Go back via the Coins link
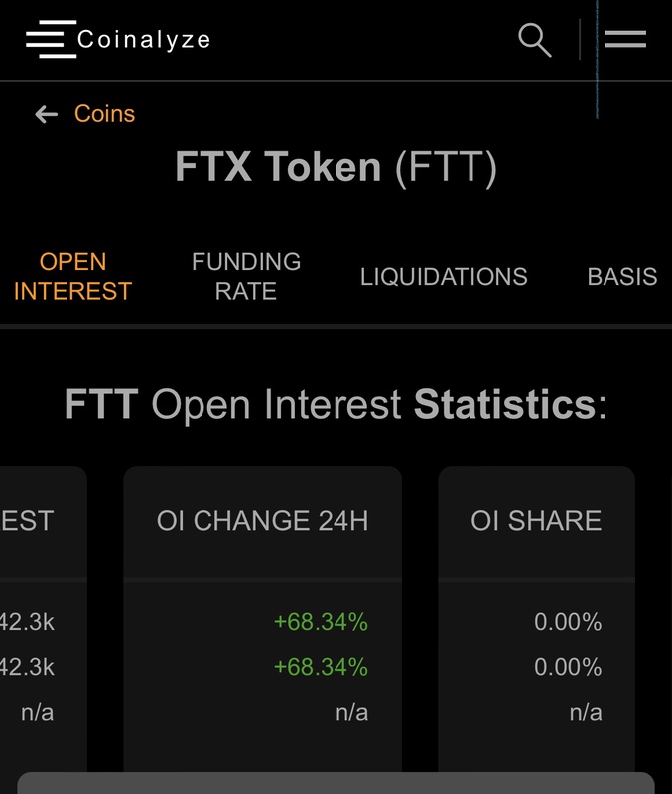The image size is (672, 794). click(x=105, y=113)
